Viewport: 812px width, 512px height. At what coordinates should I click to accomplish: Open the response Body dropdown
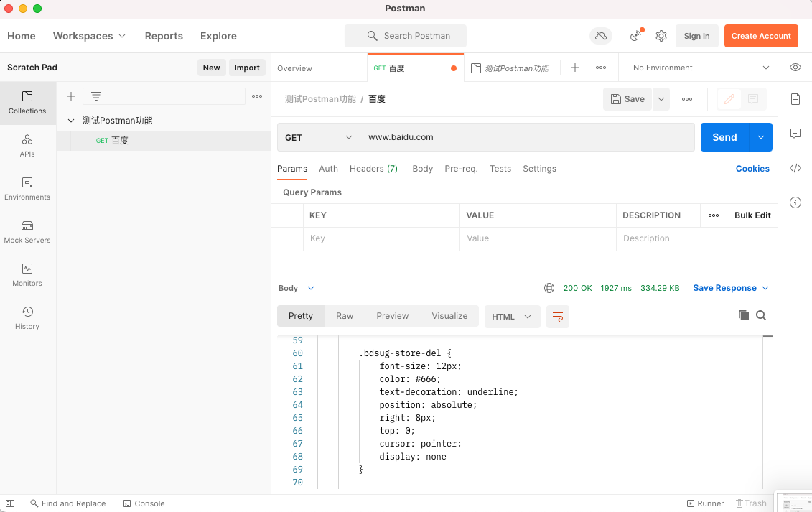click(297, 288)
